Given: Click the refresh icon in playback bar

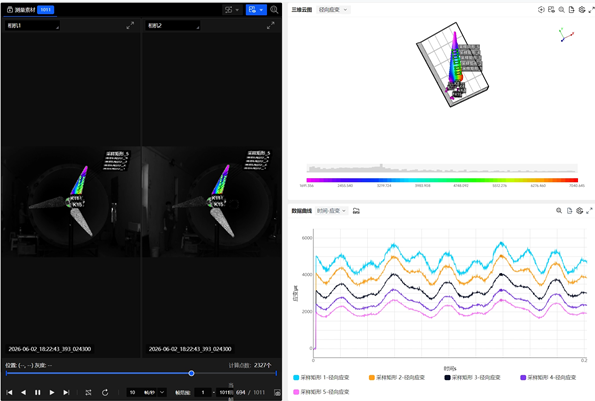Looking at the screenshot, I should [x=105, y=392].
